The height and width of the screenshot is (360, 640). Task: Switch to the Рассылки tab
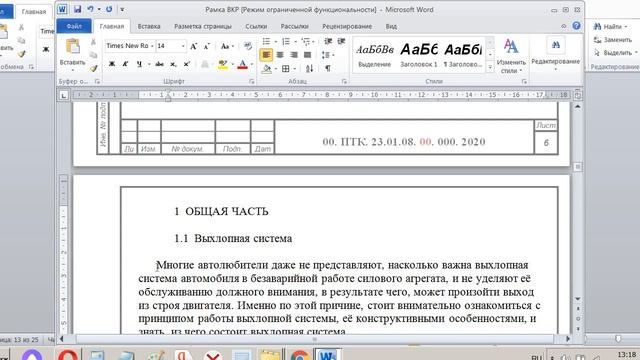click(294, 26)
